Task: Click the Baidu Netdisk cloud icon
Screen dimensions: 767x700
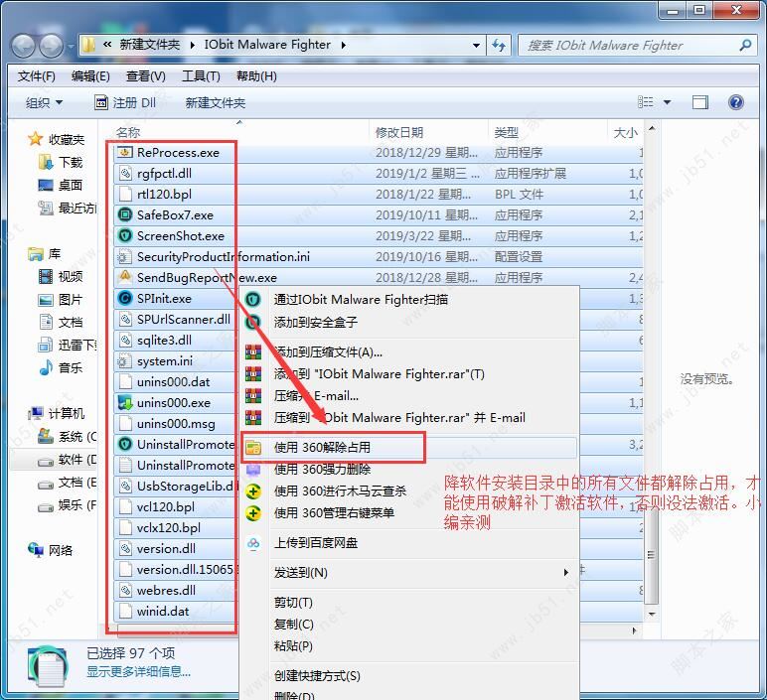Action: (x=253, y=543)
